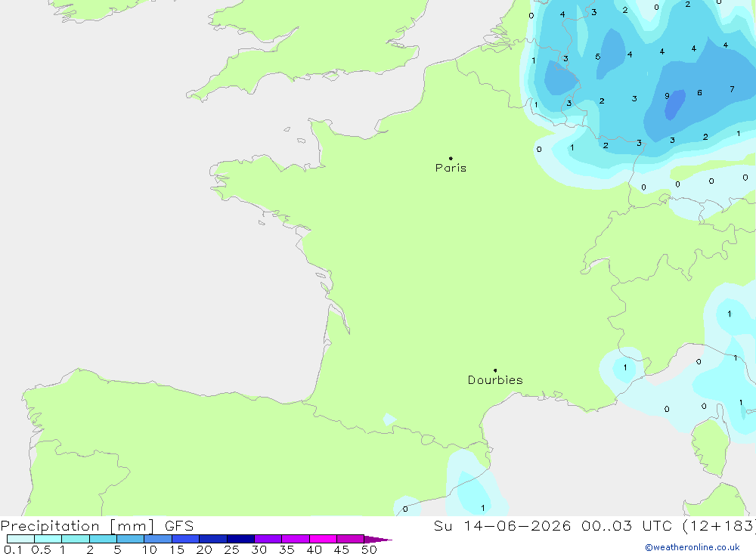Click the 30 mm purple legend swatch
Image resolution: width=756 pixels, height=554 pixels.
click(268, 539)
